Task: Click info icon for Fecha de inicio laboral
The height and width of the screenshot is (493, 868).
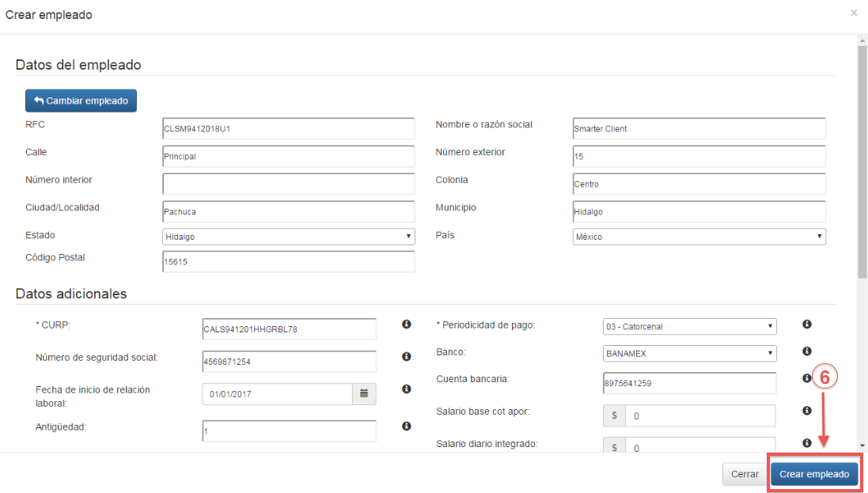Action: point(407,389)
